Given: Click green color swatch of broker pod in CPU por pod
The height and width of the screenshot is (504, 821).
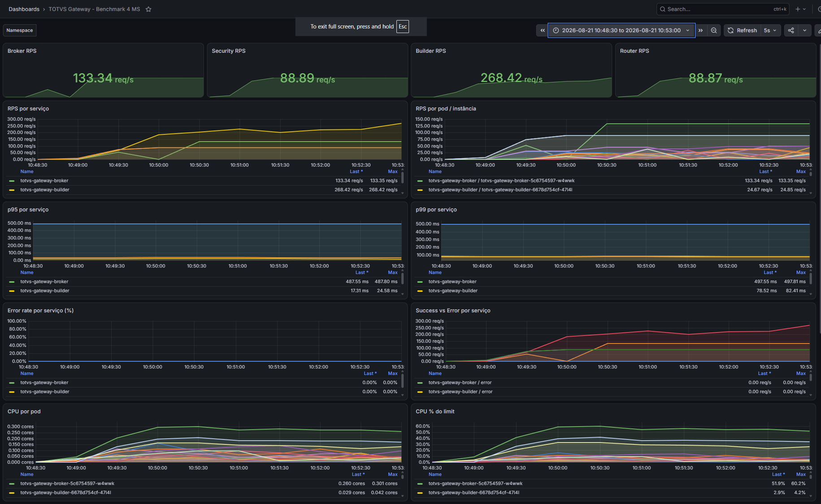Looking at the screenshot, I should pyautogui.click(x=12, y=484).
